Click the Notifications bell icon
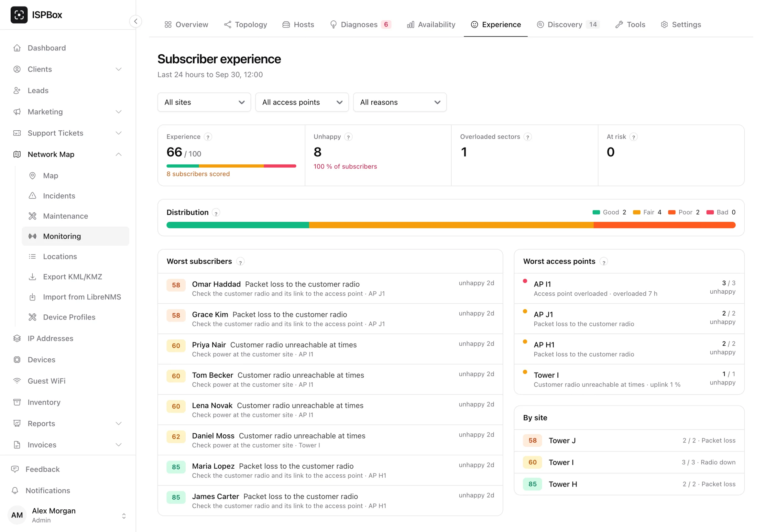The width and height of the screenshot is (766, 532). 15,491
